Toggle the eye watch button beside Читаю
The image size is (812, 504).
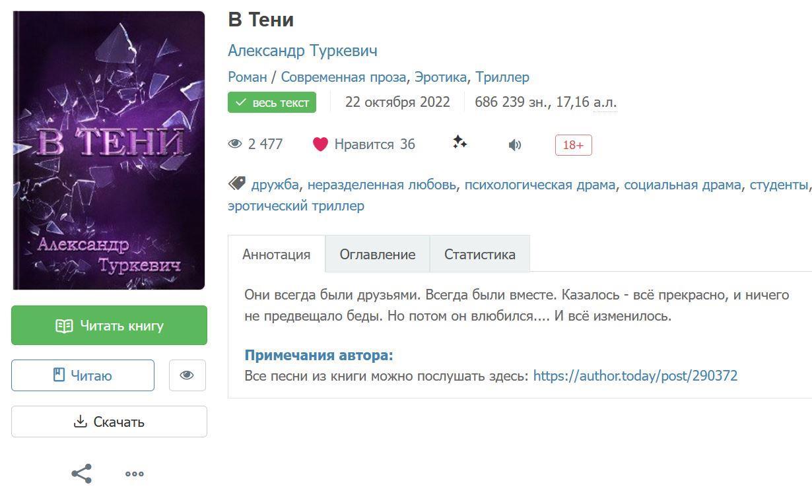pos(187,375)
